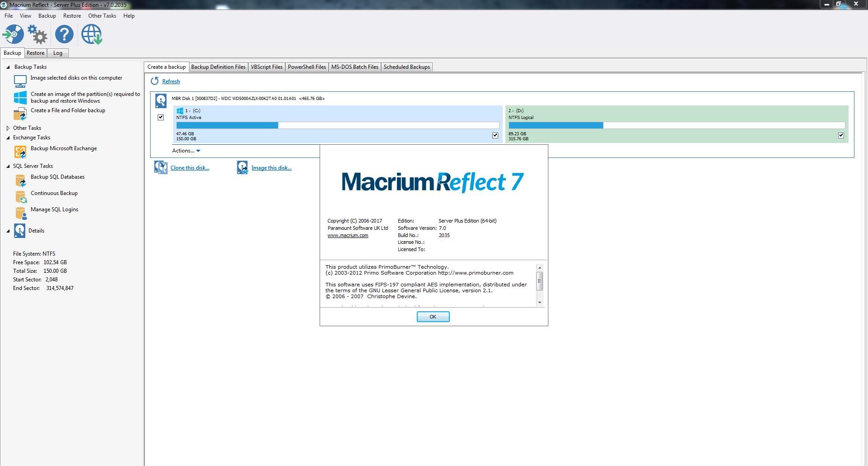Collapse the Exchange Tasks section
Screen dimensions: 868x466
(8, 138)
